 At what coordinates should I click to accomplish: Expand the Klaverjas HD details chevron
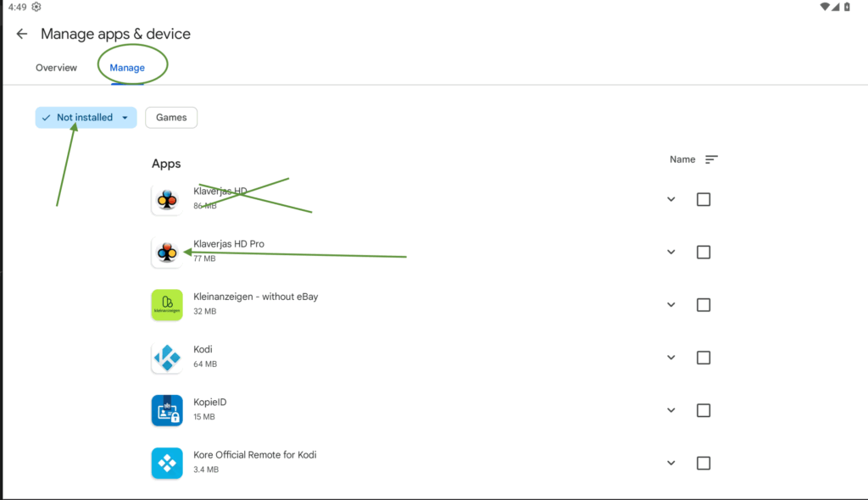point(670,200)
